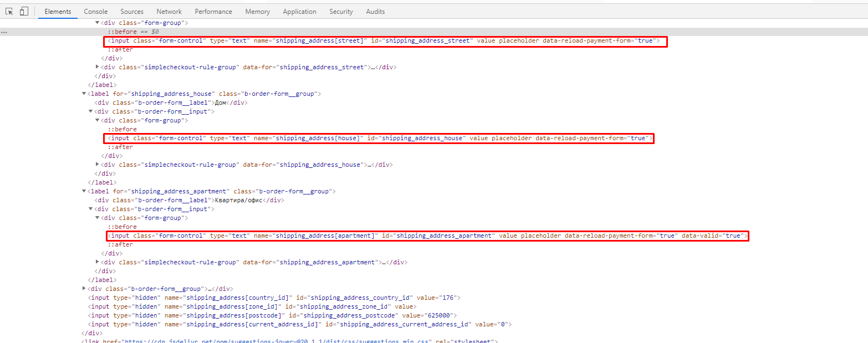Select the shipping_address_apartment input node
868x343 pixels.
[427, 236]
